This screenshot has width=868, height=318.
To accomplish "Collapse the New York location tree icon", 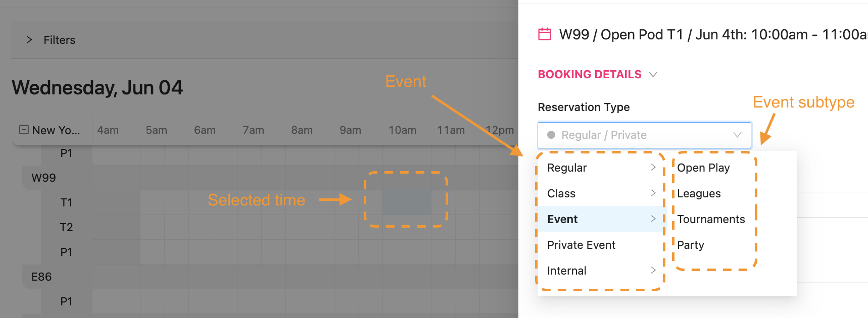I will [x=24, y=130].
